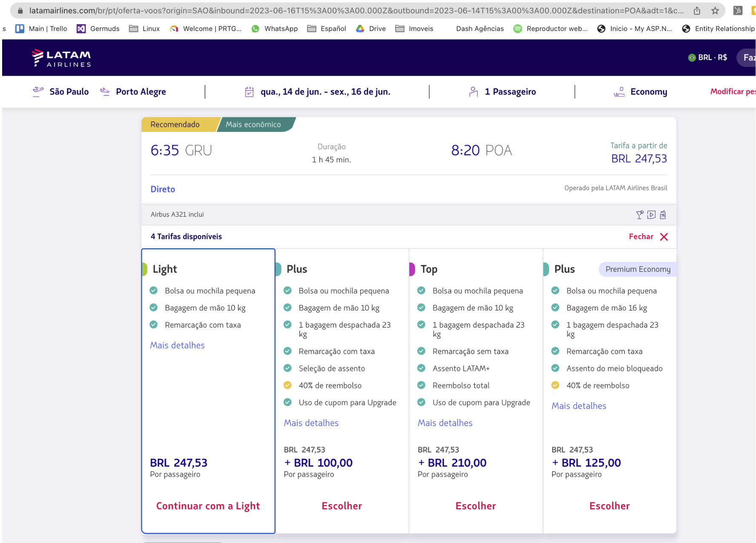Click Escolher under Plus BRL 125,00
The image size is (756, 543).
coord(610,506)
